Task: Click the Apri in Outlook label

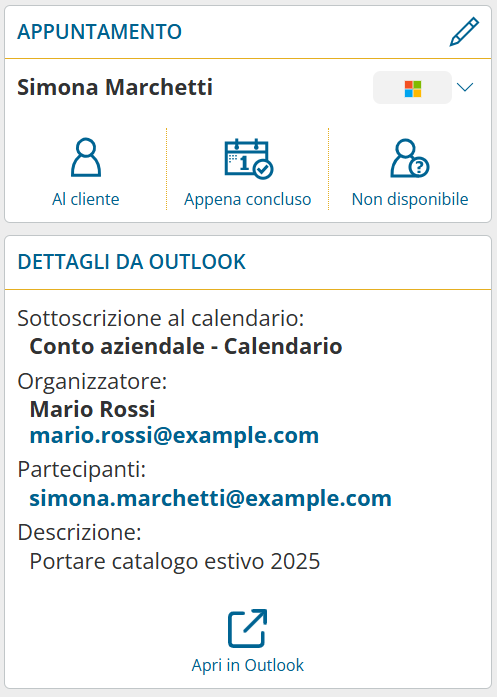Action: coord(248,665)
